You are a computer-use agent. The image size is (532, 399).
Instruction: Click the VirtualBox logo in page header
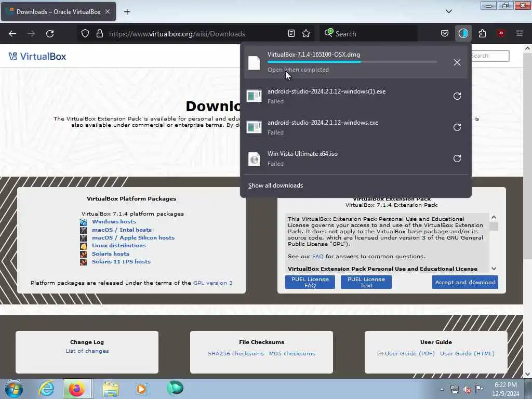(x=37, y=56)
